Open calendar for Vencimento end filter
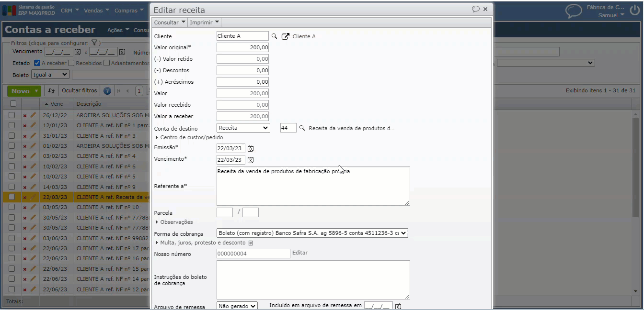The width and height of the screenshot is (644, 310). tap(122, 52)
